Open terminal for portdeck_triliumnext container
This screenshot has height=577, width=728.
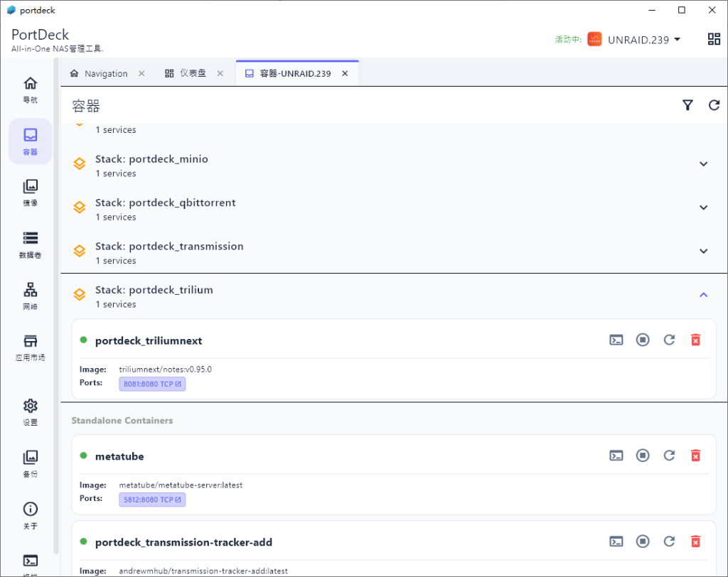point(616,340)
